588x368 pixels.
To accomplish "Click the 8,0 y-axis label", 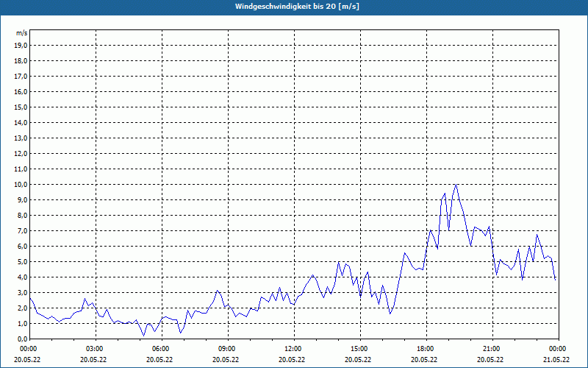I will [x=22, y=216].
